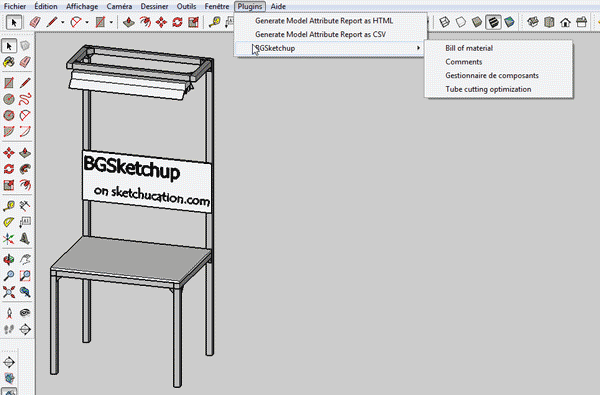The height and width of the screenshot is (395, 600).
Task: Activate the Orbit tool
Action: click(x=8, y=260)
